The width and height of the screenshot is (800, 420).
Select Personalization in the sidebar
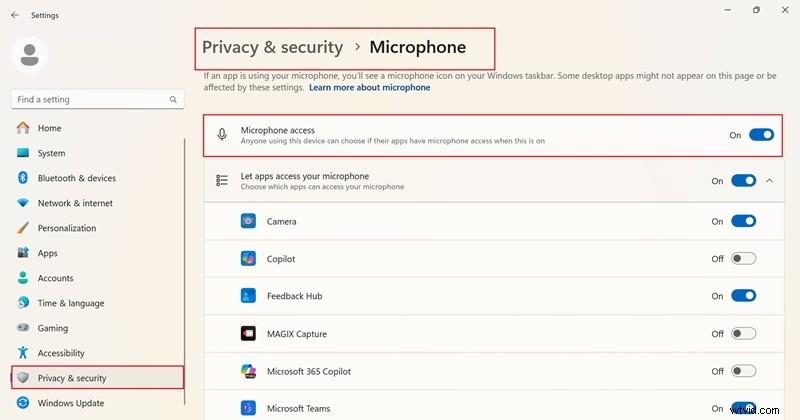(x=67, y=228)
